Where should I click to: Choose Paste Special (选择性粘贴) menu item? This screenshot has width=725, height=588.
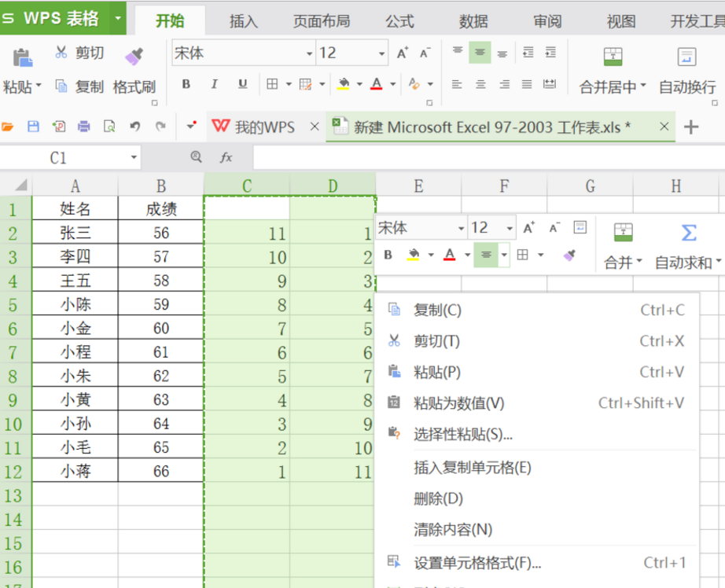[536, 434]
